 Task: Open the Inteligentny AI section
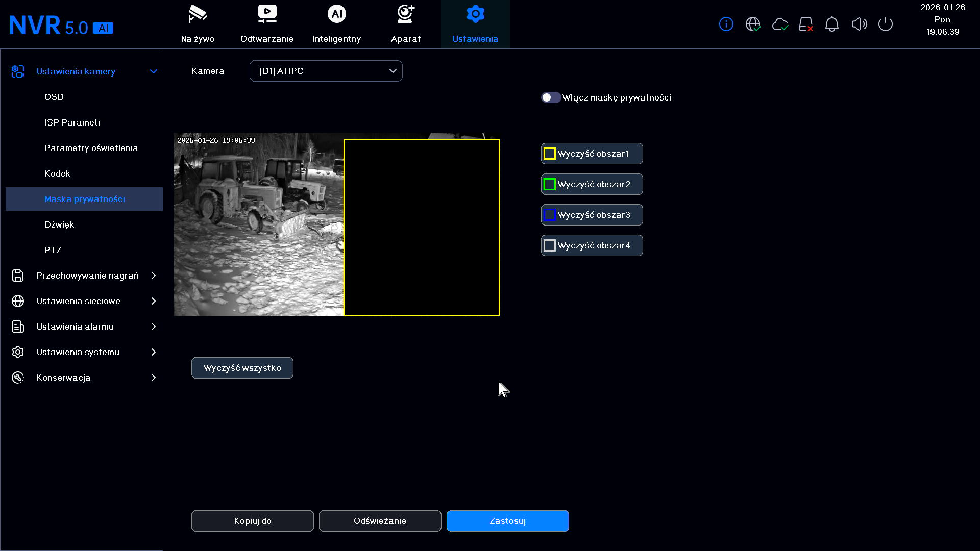[x=337, y=24]
